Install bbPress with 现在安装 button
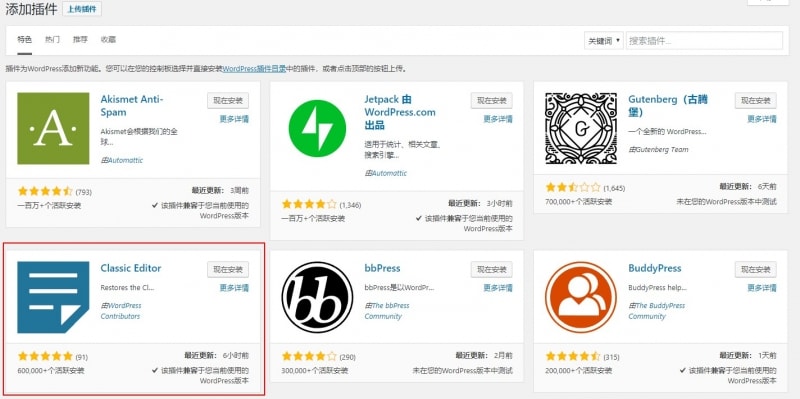The width and height of the screenshot is (800, 399). pos(492,269)
